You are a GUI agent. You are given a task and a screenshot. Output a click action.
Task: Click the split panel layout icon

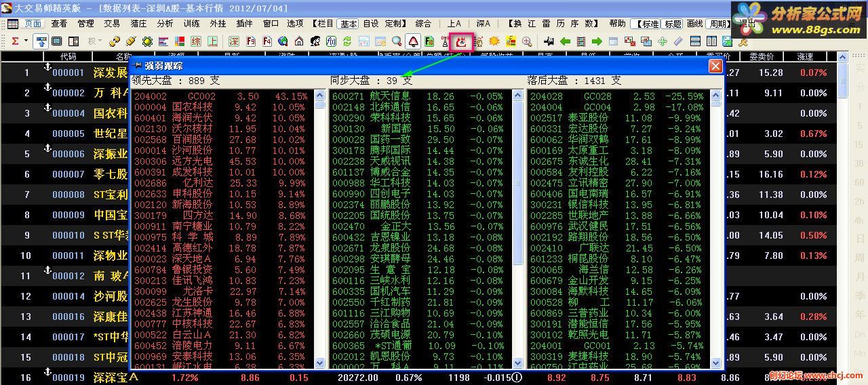pos(73,41)
